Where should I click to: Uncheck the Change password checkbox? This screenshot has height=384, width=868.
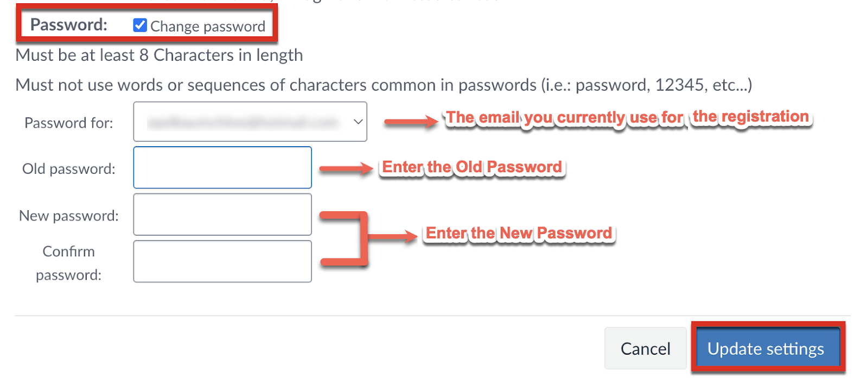pos(140,25)
